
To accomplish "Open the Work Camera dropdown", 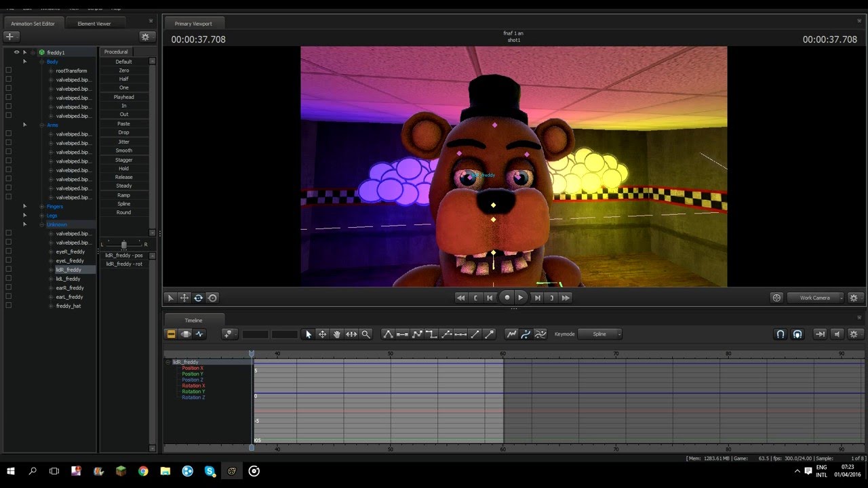I will 816,298.
